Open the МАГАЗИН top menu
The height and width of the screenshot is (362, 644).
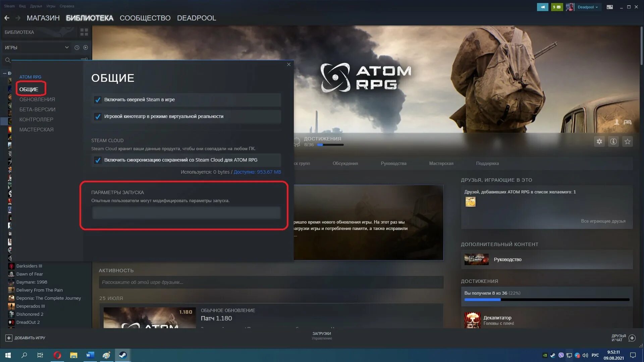pyautogui.click(x=43, y=18)
